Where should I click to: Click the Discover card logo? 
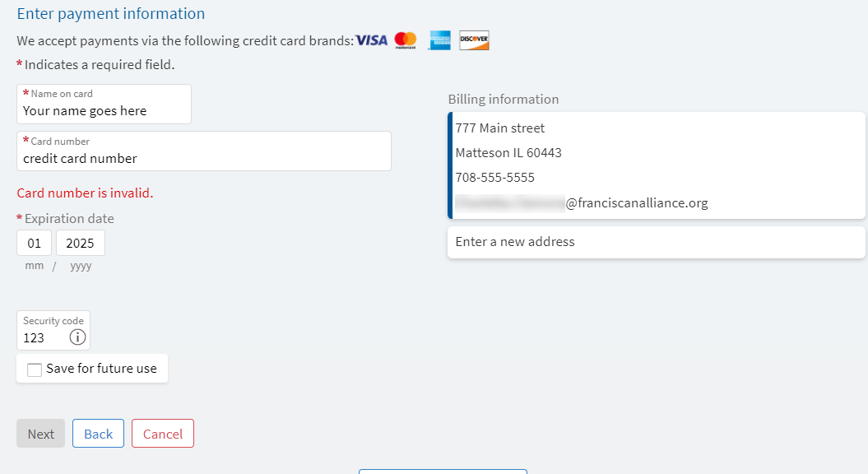474,40
